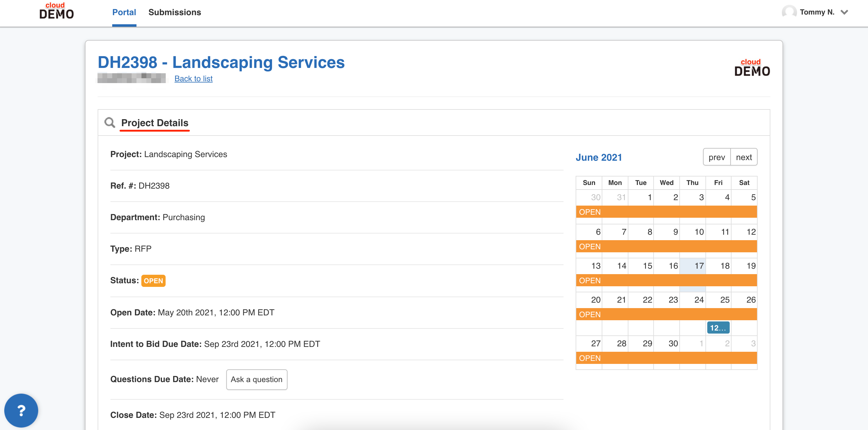868x430 pixels.
Task: Click the OPEN status badge
Action: (x=153, y=281)
